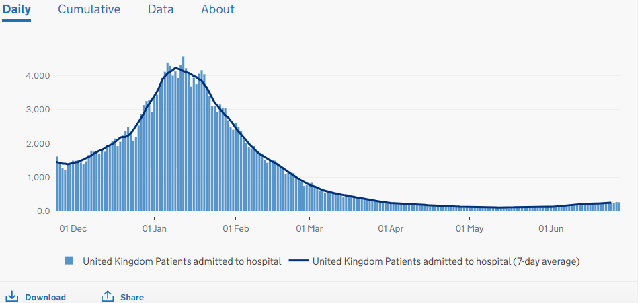The width and height of the screenshot is (644, 303).
Task: Toggle the 7-day average legend label
Action: pos(446,261)
